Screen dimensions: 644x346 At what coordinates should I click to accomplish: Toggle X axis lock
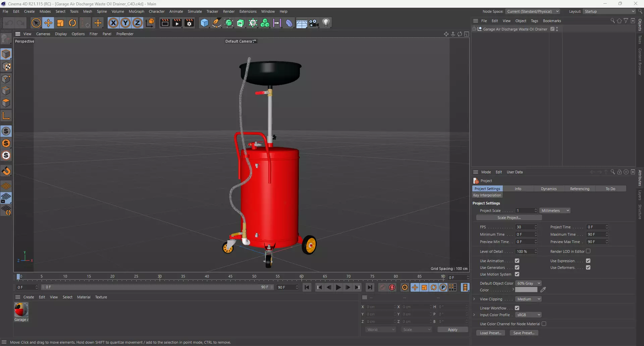tap(113, 23)
